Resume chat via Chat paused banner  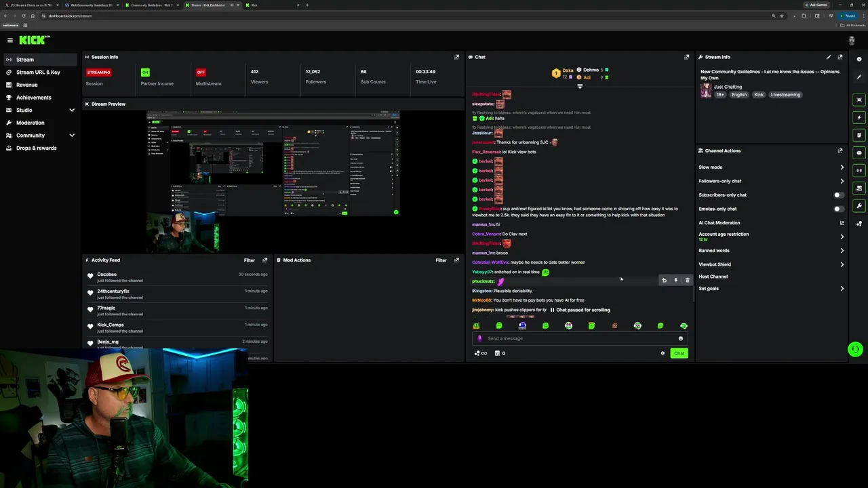click(x=580, y=310)
